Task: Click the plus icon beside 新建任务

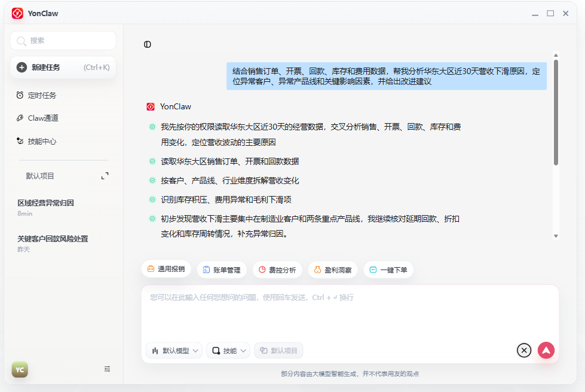Action: coord(22,68)
